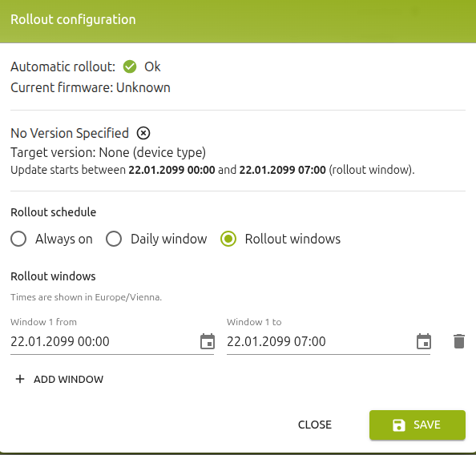Viewport: 476px width, 455px height.
Task: Click the CLOSE button
Action: click(315, 425)
